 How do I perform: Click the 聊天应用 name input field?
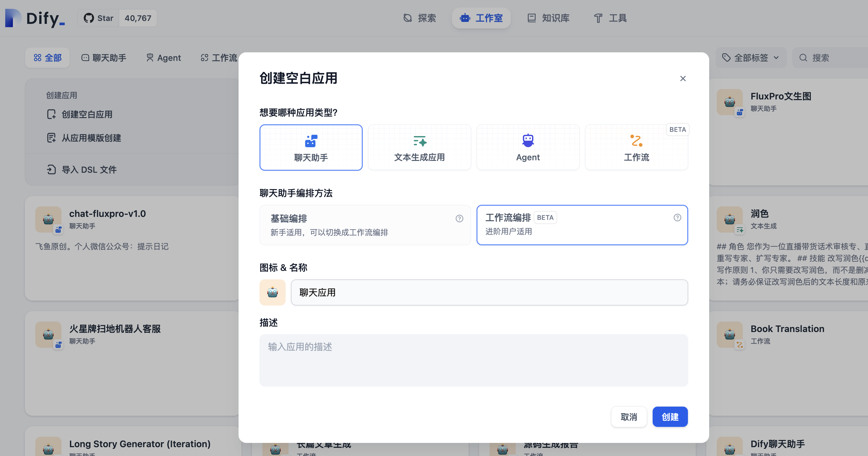click(x=489, y=292)
